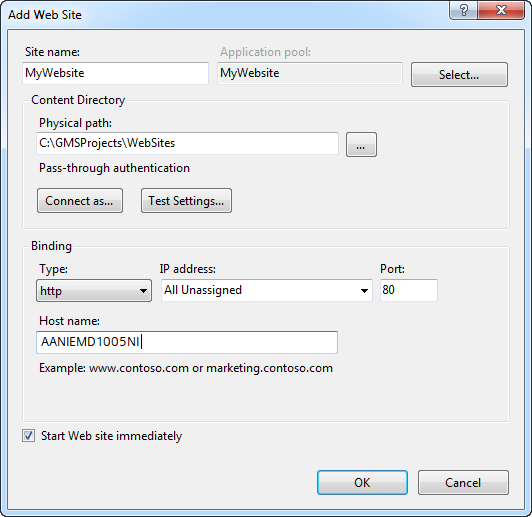Viewport: 532px width, 517px height.
Task: Click inside the All Unassigned text area
Action: coord(260,290)
